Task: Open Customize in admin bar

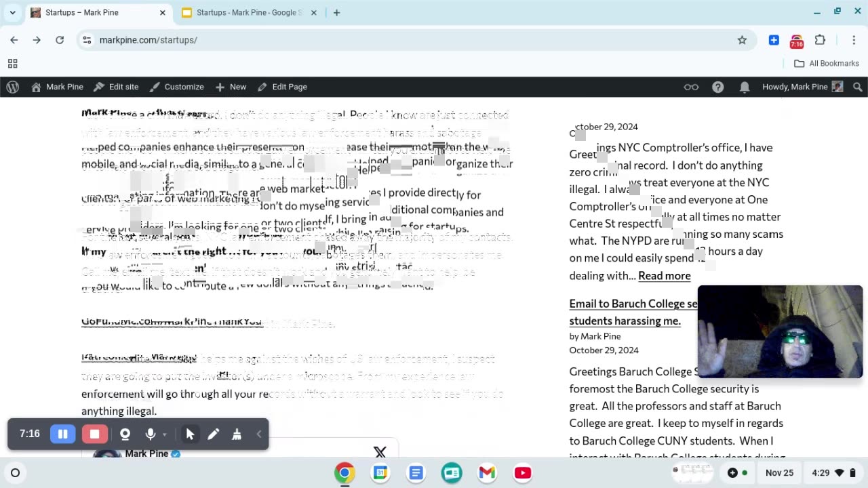Action: (176, 87)
